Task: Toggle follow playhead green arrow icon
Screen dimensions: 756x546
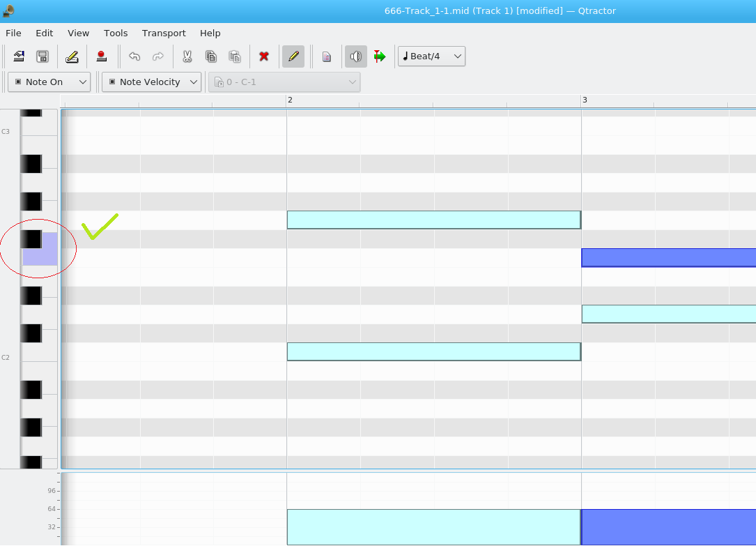Action: point(380,56)
